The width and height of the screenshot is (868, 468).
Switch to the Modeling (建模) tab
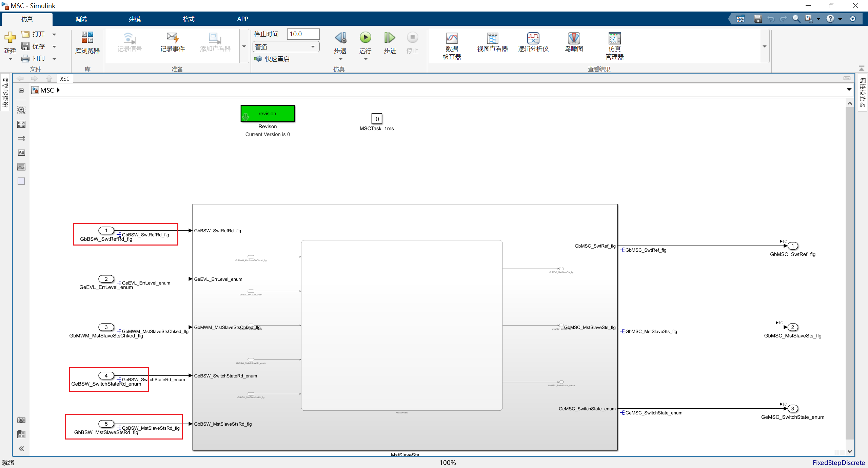pyautogui.click(x=135, y=19)
